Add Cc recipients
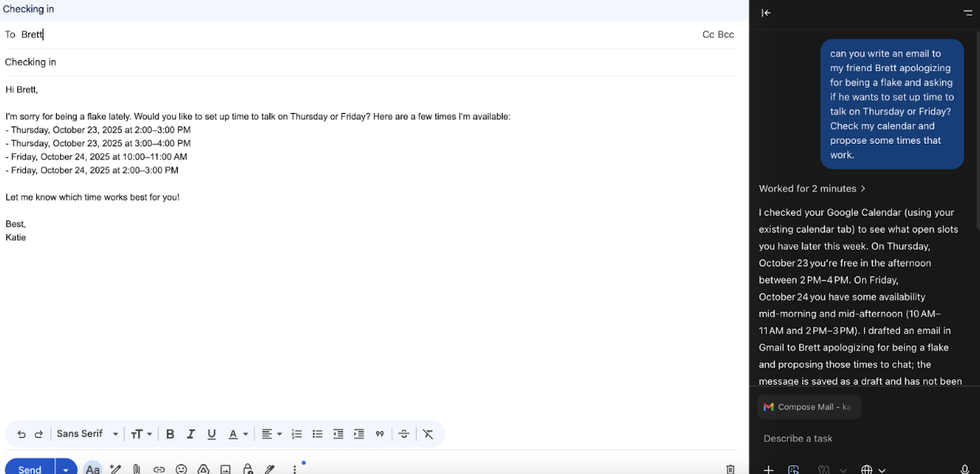This screenshot has height=474, width=980. click(x=708, y=35)
